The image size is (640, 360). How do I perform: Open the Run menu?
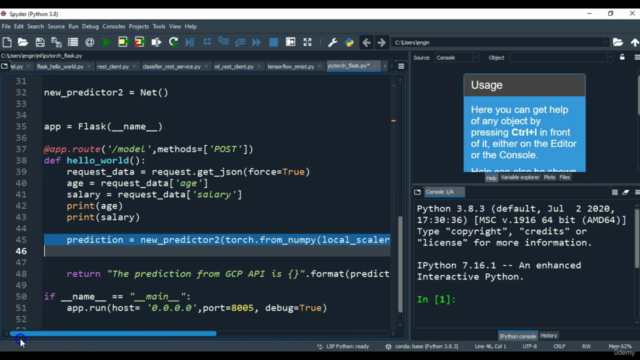[x=73, y=27]
